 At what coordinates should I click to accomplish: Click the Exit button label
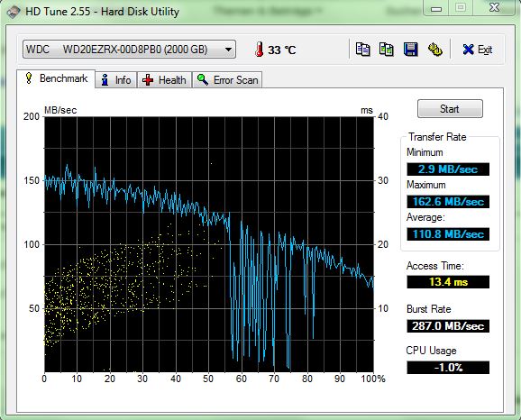(x=485, y=50)
